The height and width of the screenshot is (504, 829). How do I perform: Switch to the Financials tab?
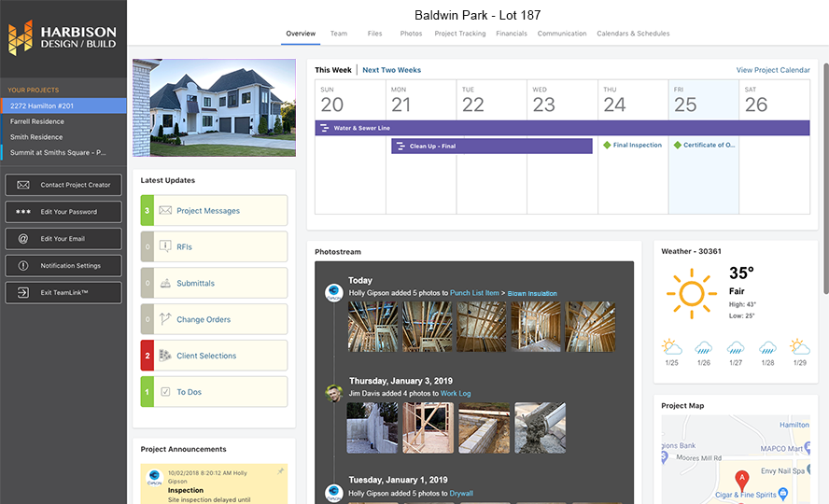click(x=511, y=34)
